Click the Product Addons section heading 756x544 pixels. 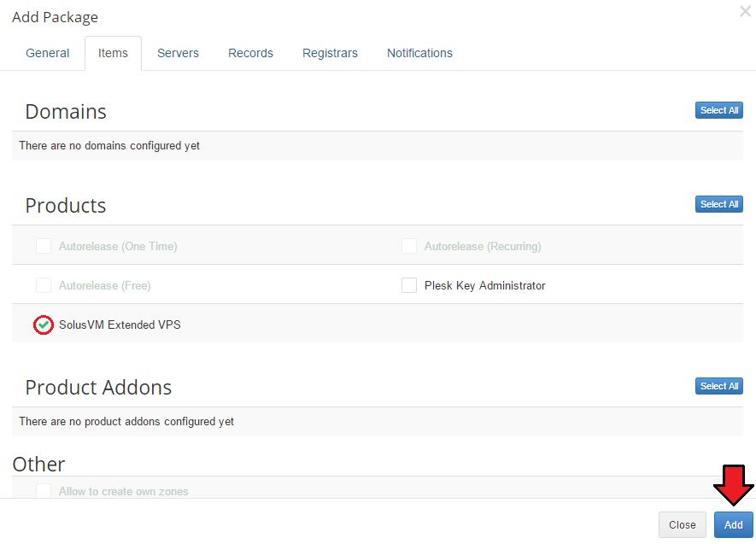click(98, 388)
